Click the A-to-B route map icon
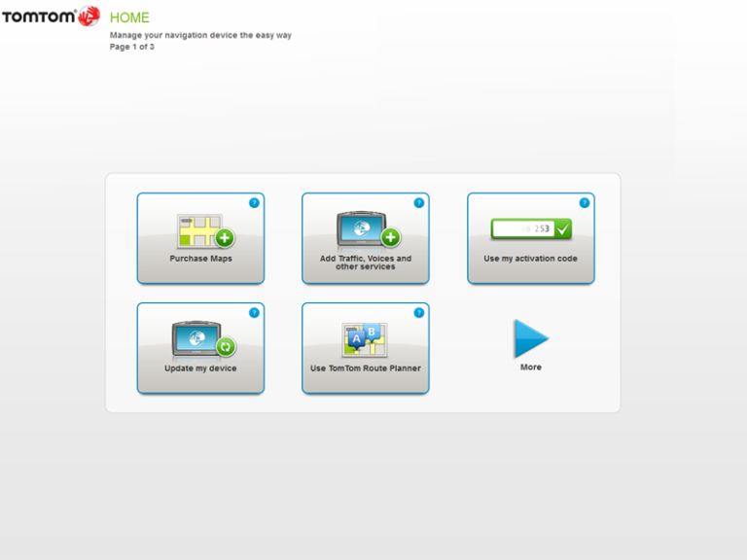747x560 pixels. [x=365, y=340]
